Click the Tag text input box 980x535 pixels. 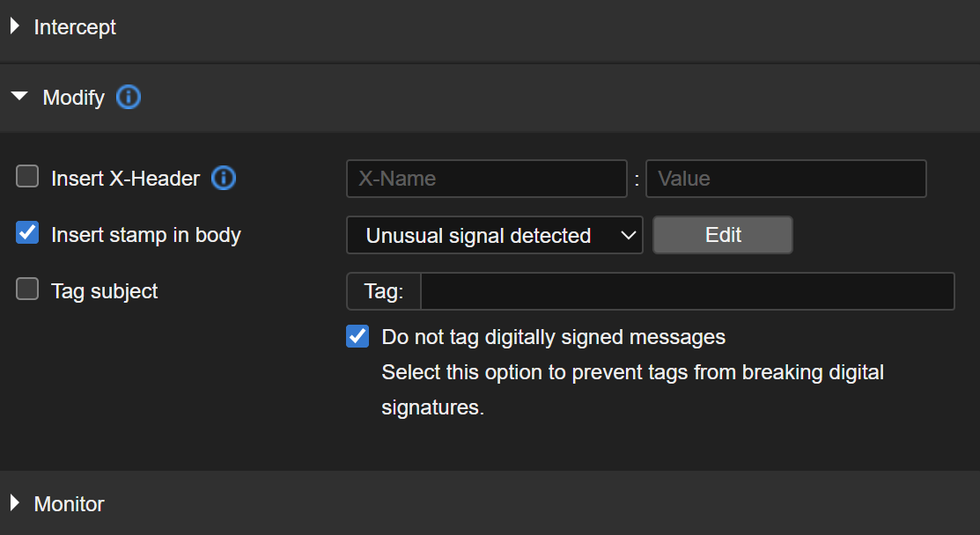[x=687, y=291]
